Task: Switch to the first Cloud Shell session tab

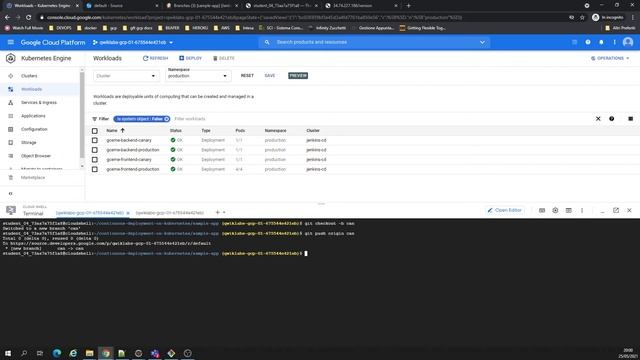Action: (89, 213)
